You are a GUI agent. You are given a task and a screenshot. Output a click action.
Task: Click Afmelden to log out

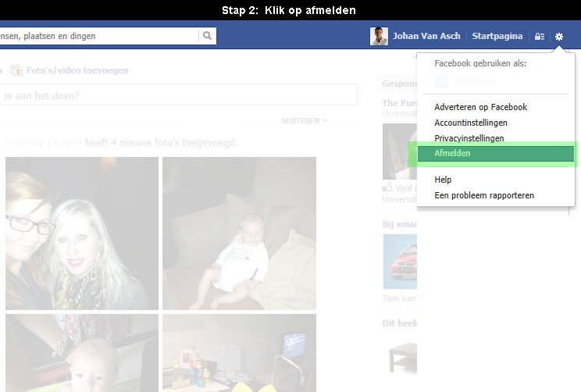tap(496, 153)
